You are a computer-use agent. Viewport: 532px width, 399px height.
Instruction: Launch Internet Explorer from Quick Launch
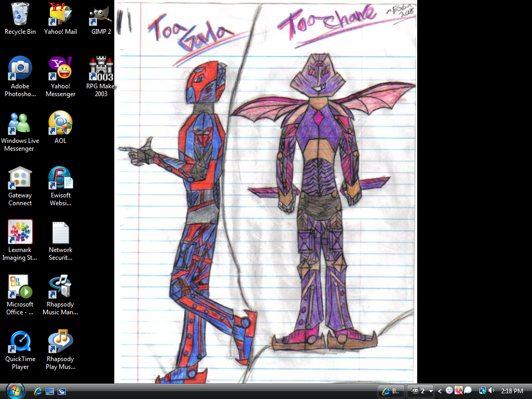coord(38,391)
